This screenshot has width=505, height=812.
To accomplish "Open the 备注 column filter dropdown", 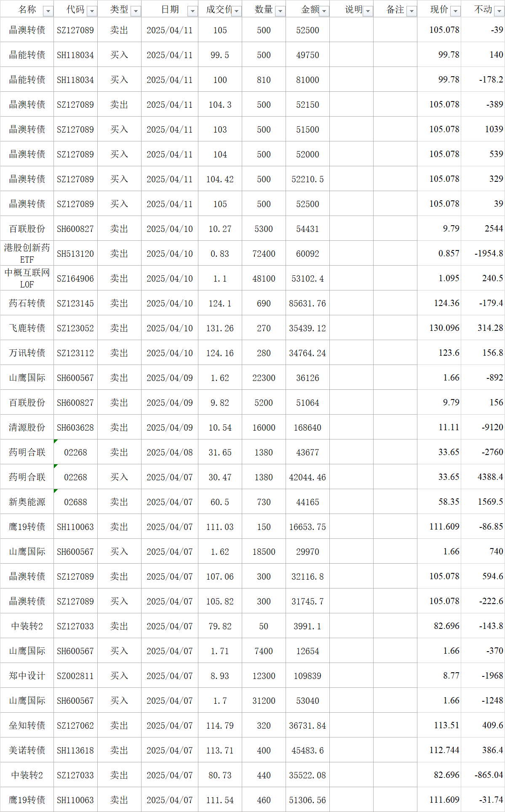I will 412,11.
